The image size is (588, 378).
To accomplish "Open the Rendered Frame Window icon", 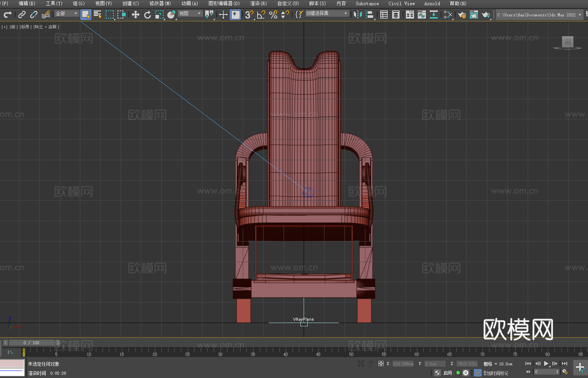I will coord(474,14).
